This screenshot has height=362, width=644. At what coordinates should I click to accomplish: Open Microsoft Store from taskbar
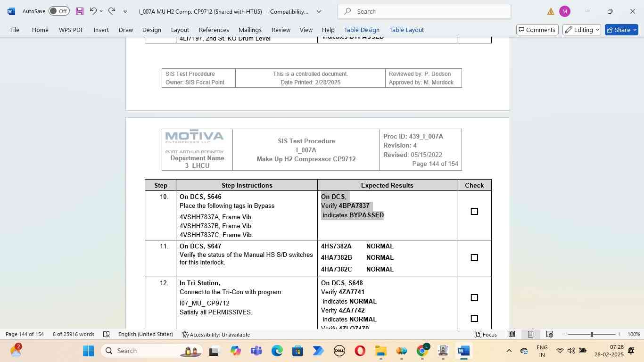click(x=297, y=351)
